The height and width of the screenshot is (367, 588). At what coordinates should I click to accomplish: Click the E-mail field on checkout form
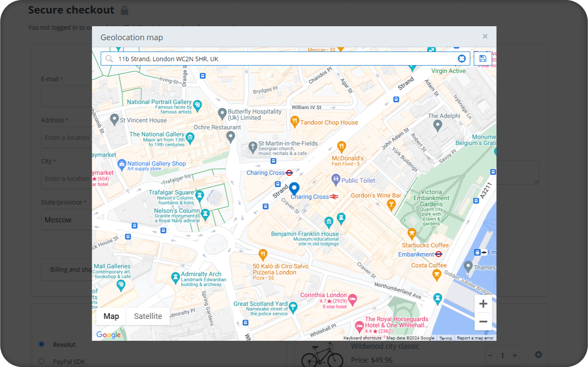coord(66,96)
